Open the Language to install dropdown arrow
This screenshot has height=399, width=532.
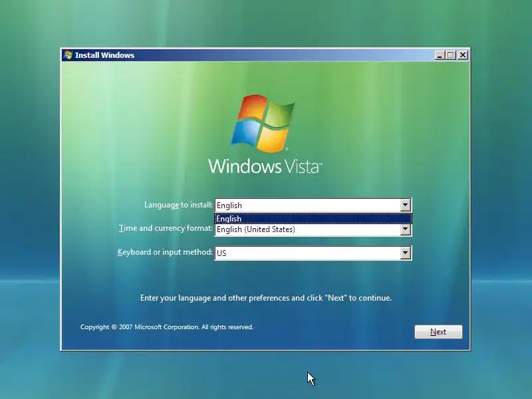[x=405, y=205]
